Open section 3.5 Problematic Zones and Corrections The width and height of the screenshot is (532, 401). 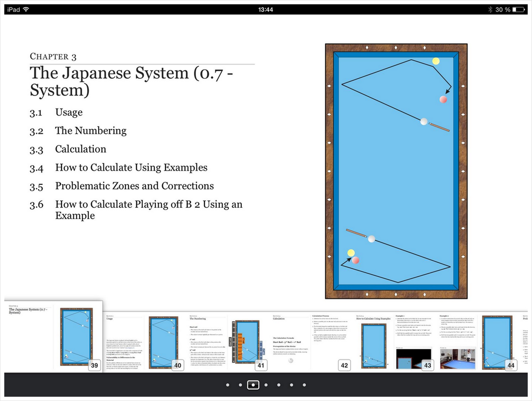122,186
